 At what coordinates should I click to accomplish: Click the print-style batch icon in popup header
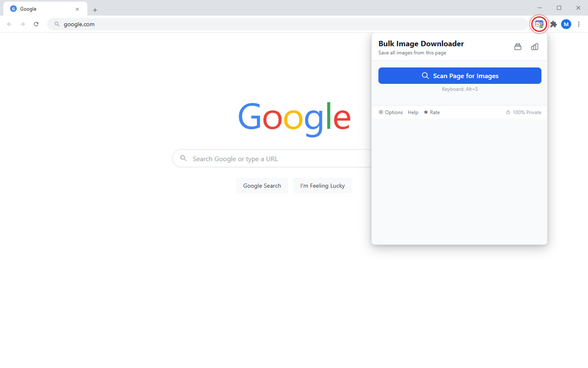518,46
